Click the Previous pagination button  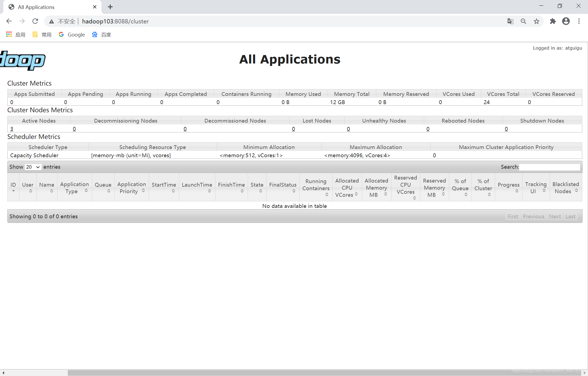tap(534, 216)
